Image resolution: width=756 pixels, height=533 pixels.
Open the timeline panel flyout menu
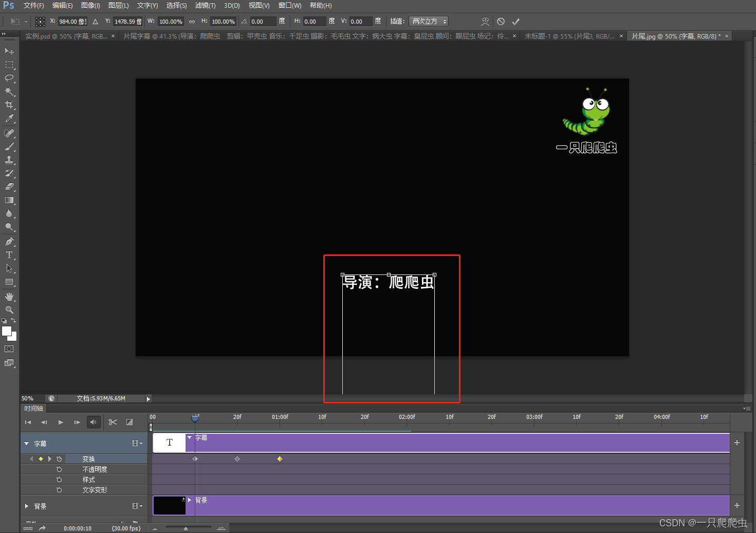pyautogui.click(x=747, y=408)
